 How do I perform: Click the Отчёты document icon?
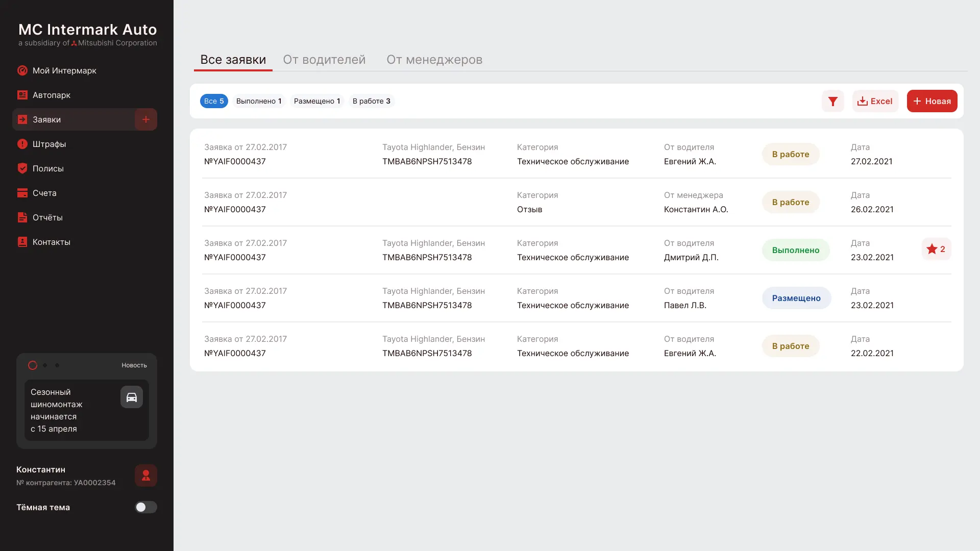22,217
